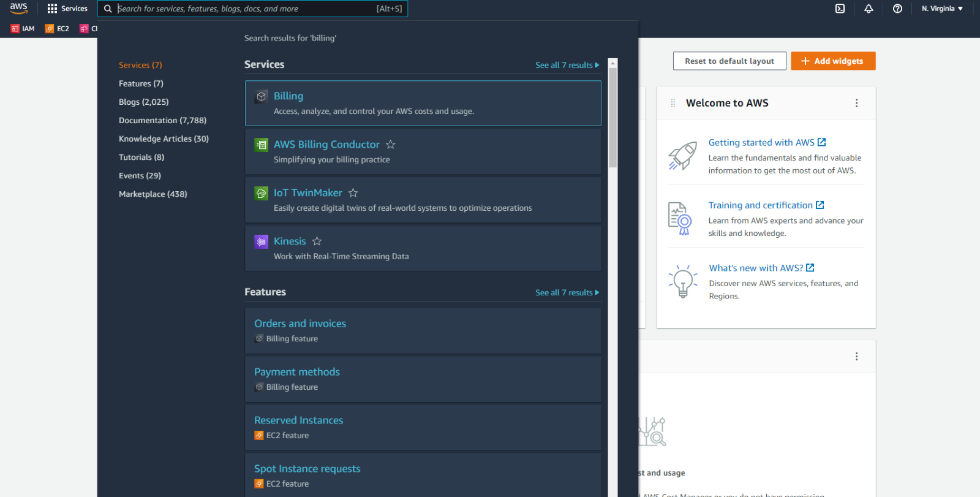
Task: Open the IAM shortcut in favorites bar
Action: (x=23, y=29)
